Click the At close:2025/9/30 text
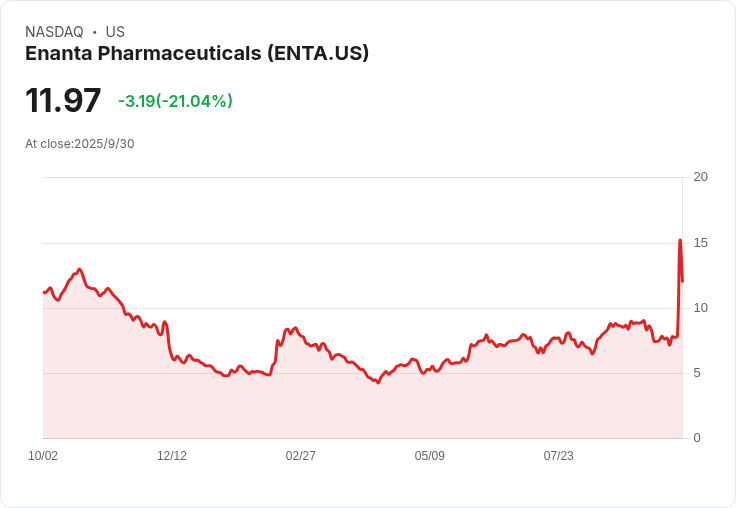 [x=80, y=144]
